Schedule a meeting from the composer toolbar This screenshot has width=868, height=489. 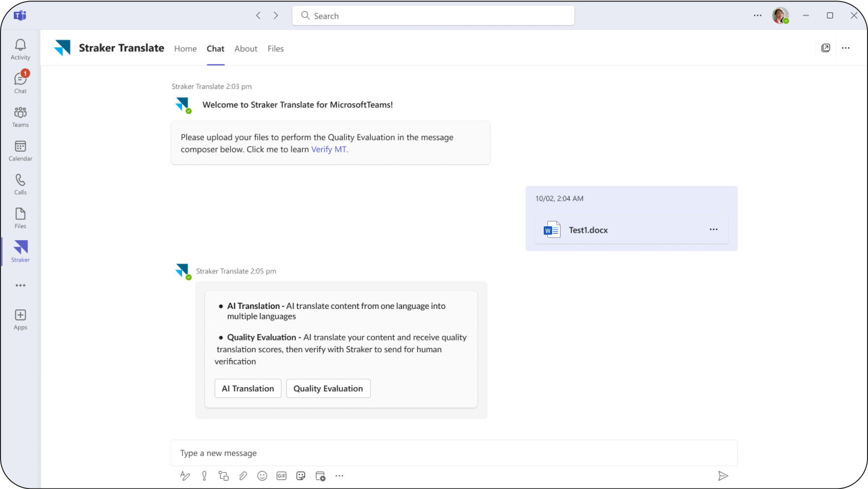click(x=320, y=476)
